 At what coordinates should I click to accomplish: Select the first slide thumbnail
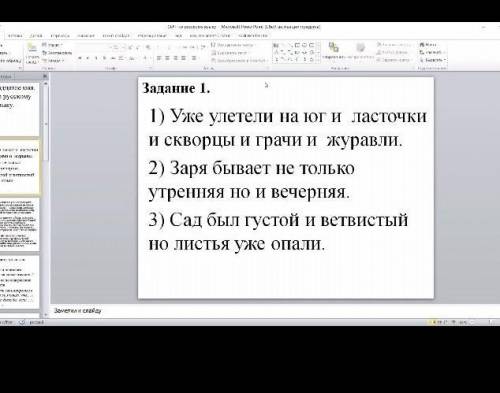click(x=19, y=109)
